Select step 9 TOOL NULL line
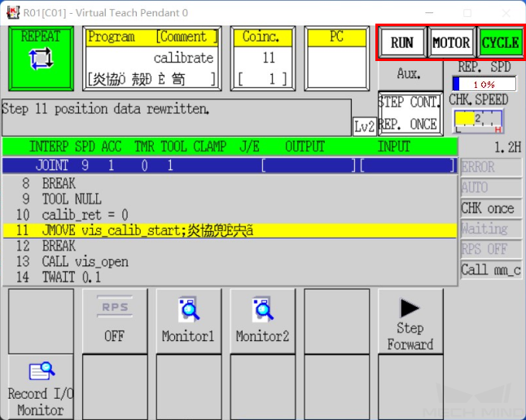Viewport: 526px width, 420px height. coord(230,199)
